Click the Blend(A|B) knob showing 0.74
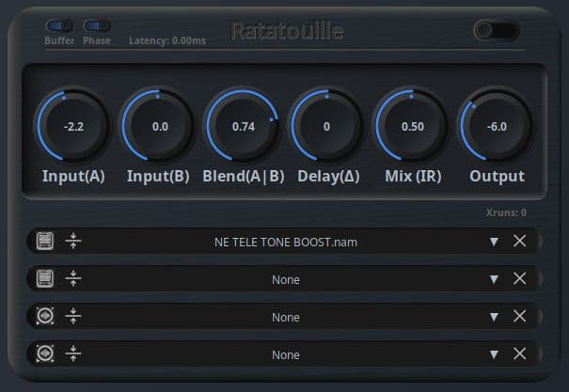569x392 pixels. (243, 126)
